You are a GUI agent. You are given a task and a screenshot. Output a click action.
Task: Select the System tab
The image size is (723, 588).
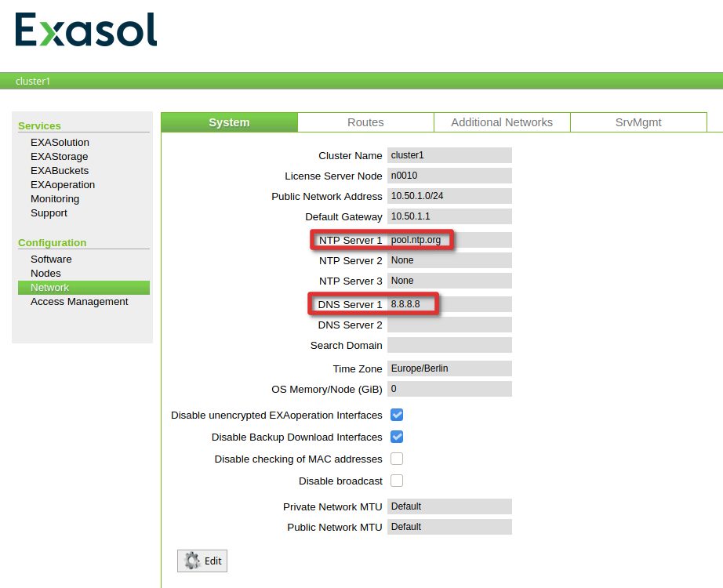coord(229,122)
